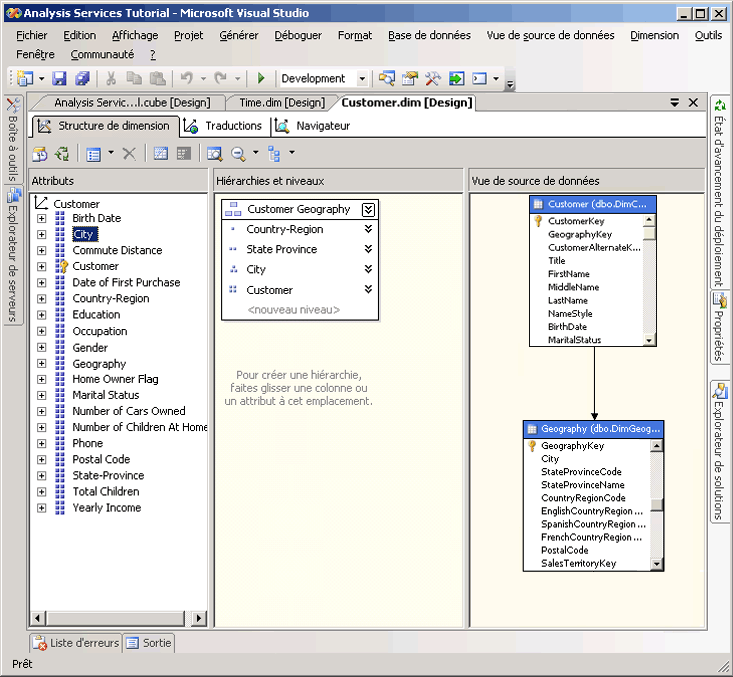This screenshot has height=677, width=733.
Task: Click the tree layout icon in dimension toolbar
Action: [x=274, y=153]
